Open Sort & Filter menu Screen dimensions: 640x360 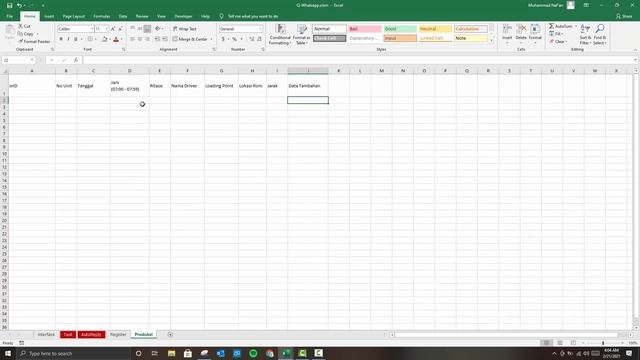(585, 34)
